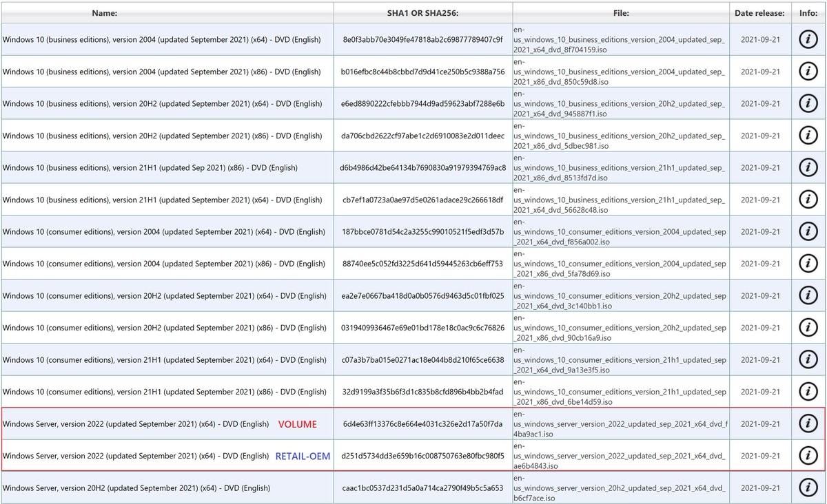Open info for consumer editions 21H1 x86 row
The width and height of the screenshot is (827, 504).
point(807,392)
